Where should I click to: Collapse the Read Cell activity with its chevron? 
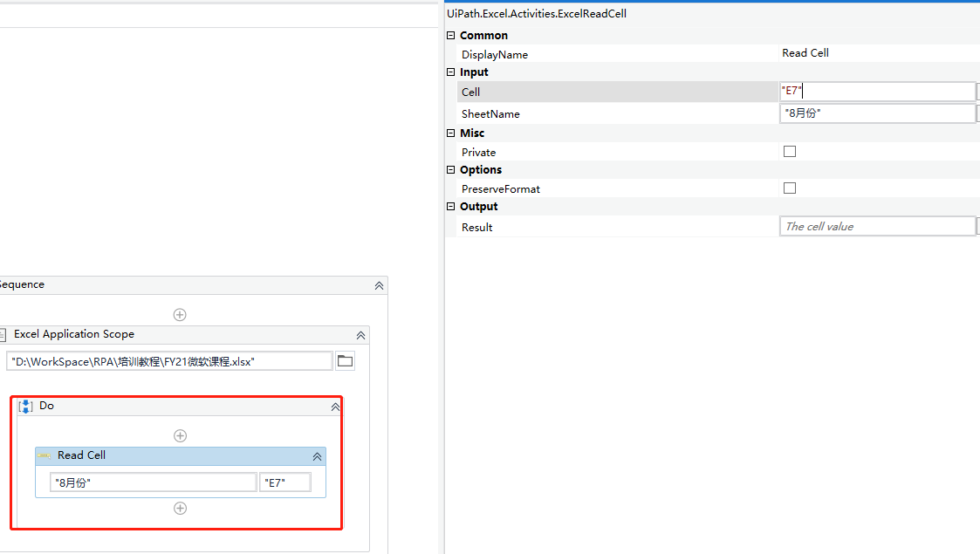[317, 455]
